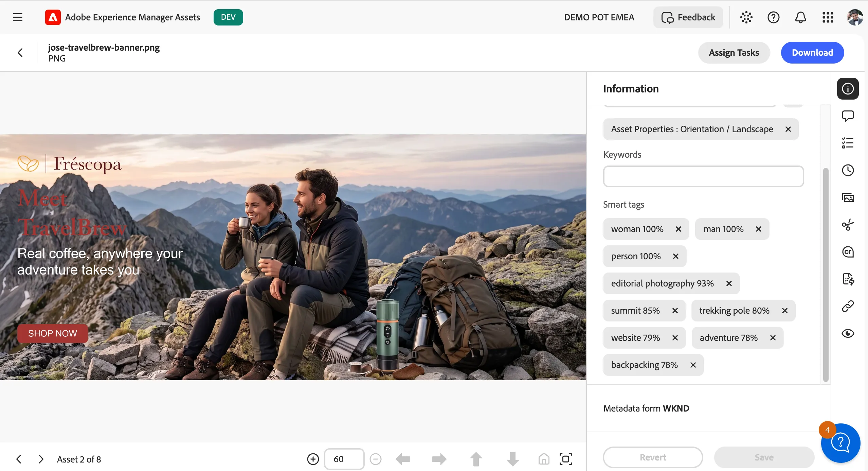Remove the trekking pole 80% tag

785,311
